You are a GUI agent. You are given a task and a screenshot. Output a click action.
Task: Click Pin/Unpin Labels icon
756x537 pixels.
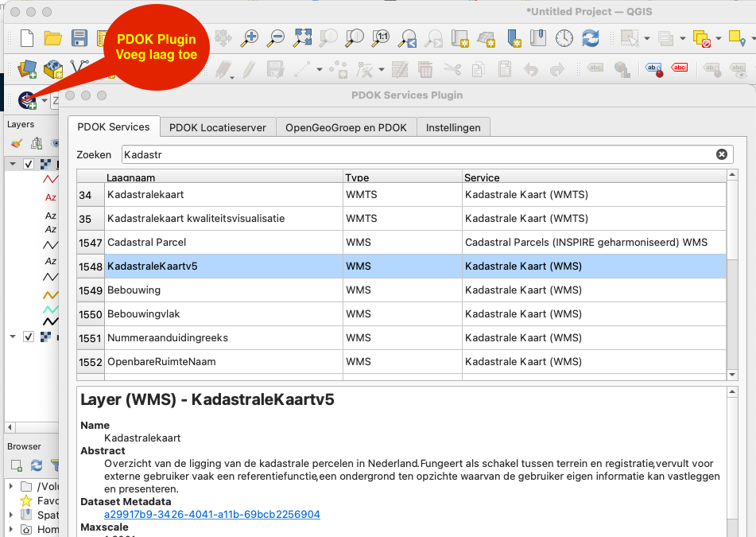[653, 69]
